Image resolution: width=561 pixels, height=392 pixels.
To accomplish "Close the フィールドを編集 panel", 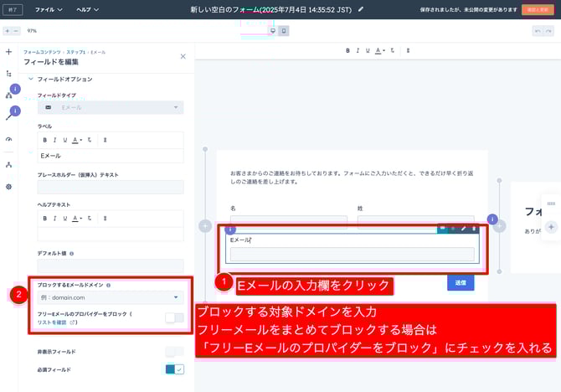I will 183,57.
